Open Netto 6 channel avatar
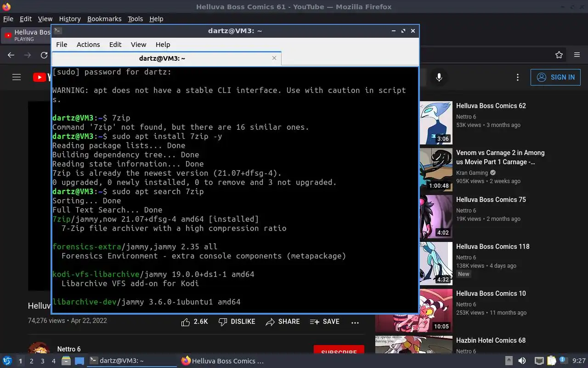The image size is (588, 368). click(39, 348)
